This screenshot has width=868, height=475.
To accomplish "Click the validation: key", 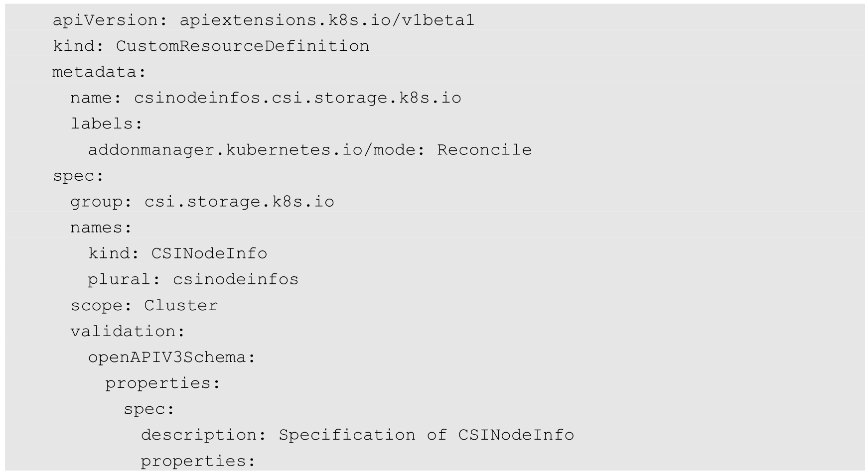I will [x=128, y=331].
